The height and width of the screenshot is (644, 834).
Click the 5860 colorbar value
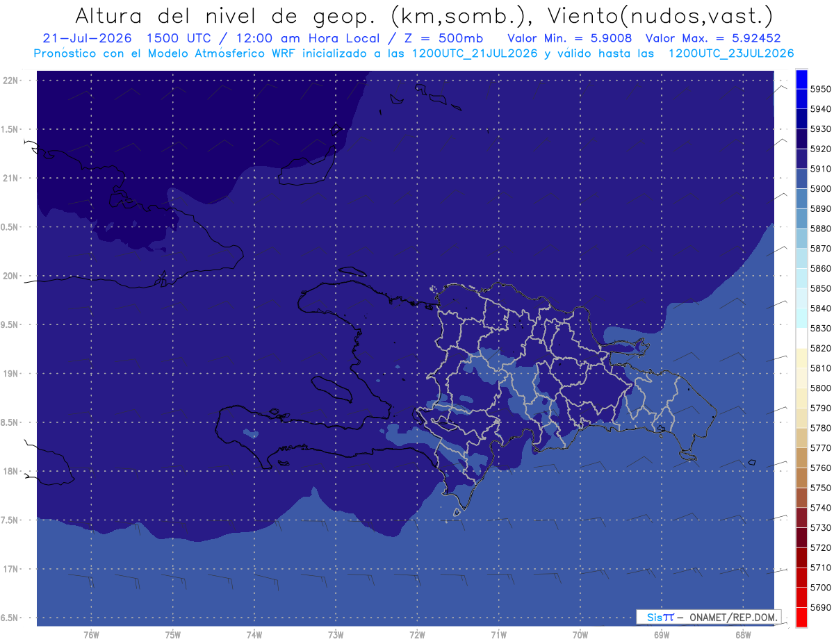pos(821,268)
